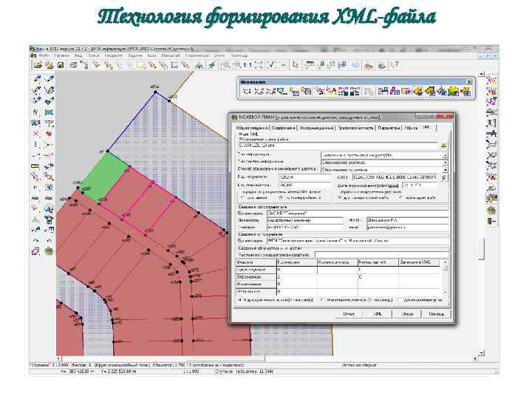Click the map's horizontal scrollbar
Screen dimensions: 532x399
point(266,358)
